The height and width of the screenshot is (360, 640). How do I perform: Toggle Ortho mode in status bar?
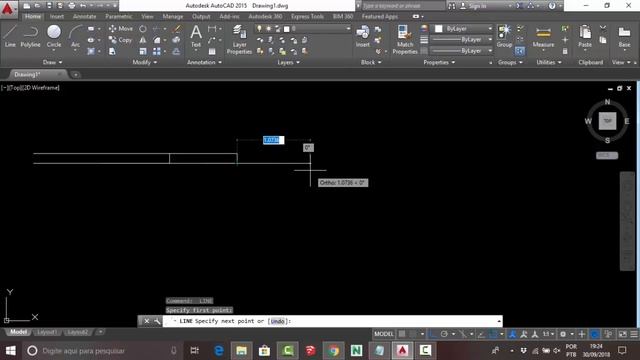pos(433,334)
